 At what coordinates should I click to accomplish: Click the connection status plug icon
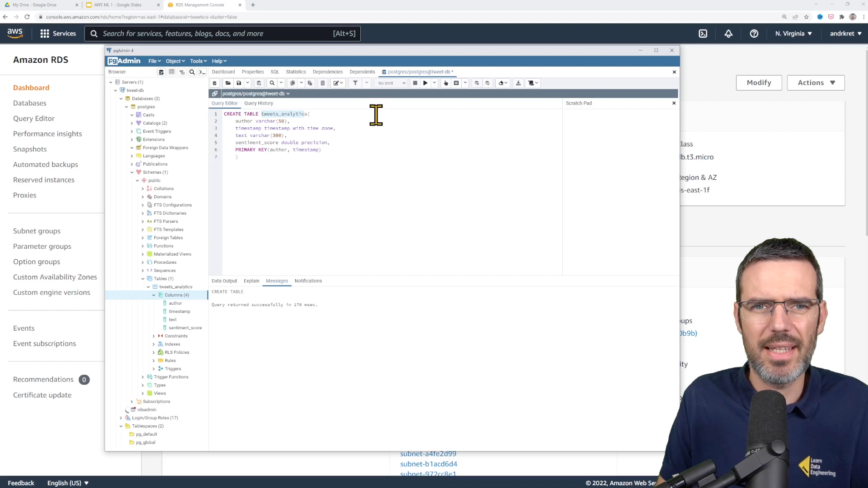point(215,94)
